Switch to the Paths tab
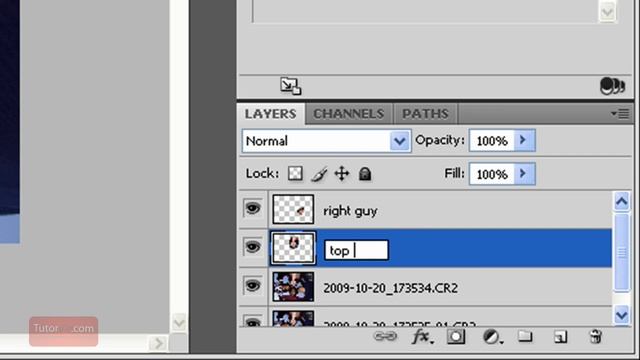Image resolution: width=640 pixels, height=360 pixels. (x=425, y=114)
